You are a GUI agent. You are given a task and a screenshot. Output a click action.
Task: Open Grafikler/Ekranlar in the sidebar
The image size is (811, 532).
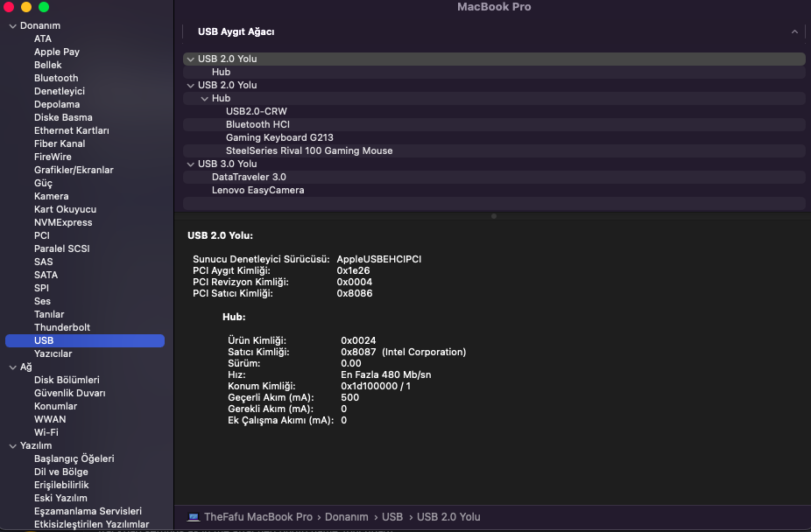tap(74, 170)
